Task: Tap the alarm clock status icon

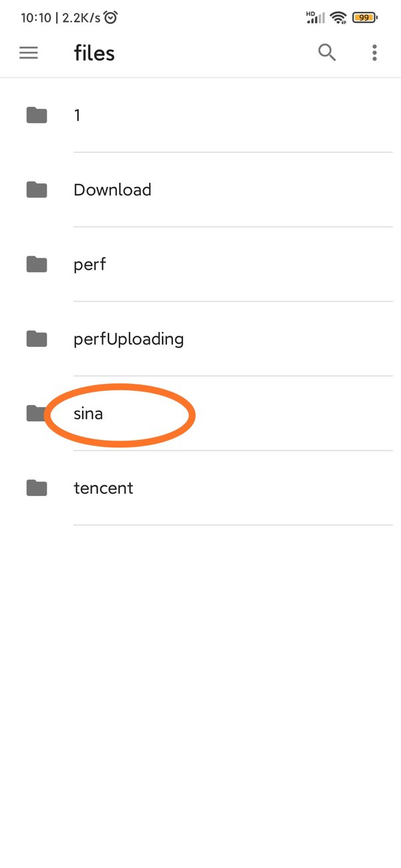Action: (x=110, y=18)
